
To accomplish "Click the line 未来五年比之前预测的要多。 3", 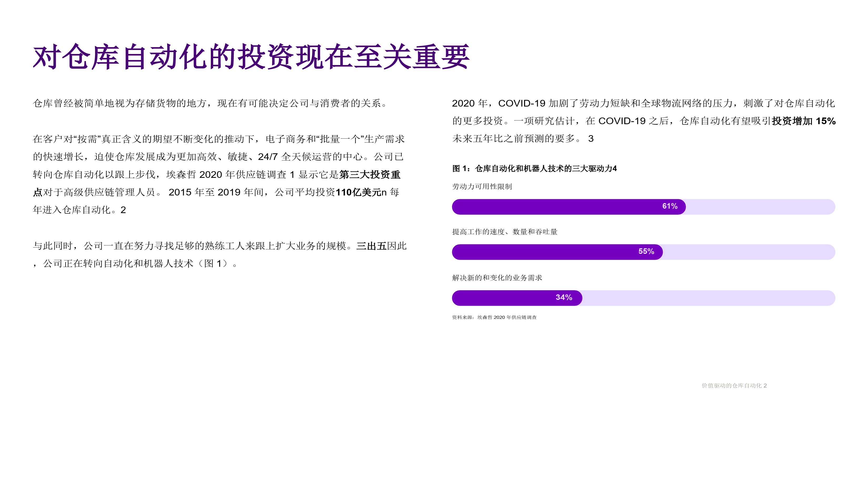I will click(x=523, y=138).
